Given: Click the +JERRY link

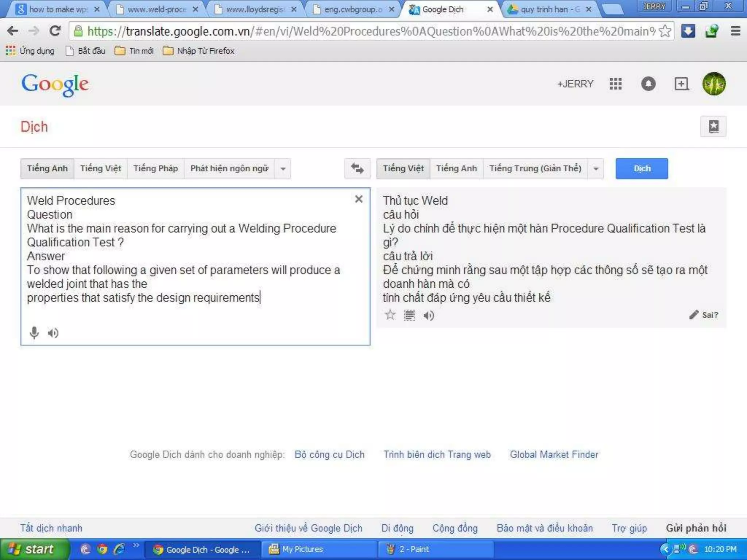Looking at the screenshot, I should pyautogui.click(x=575, y=84).
